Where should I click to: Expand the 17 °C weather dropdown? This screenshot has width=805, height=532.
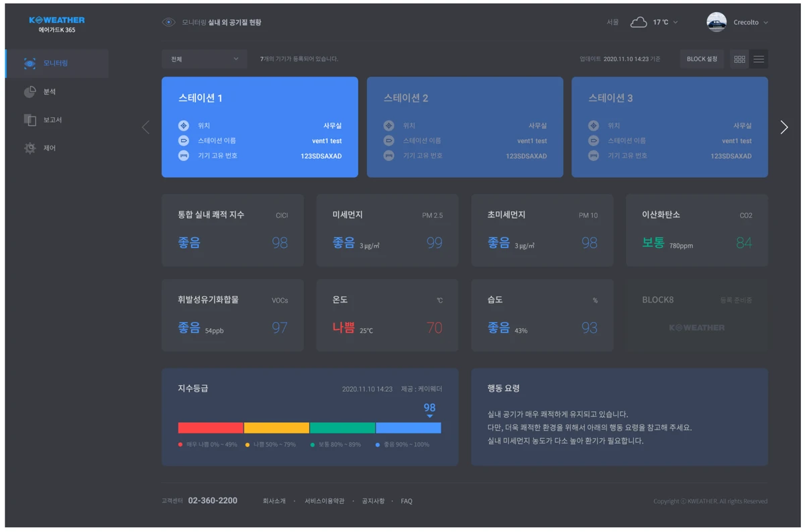676,22
